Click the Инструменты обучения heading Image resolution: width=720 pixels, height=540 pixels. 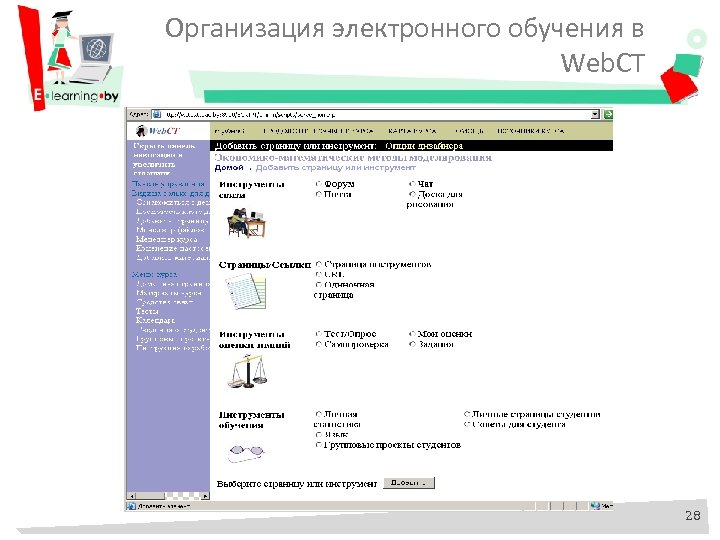[252, 420]
